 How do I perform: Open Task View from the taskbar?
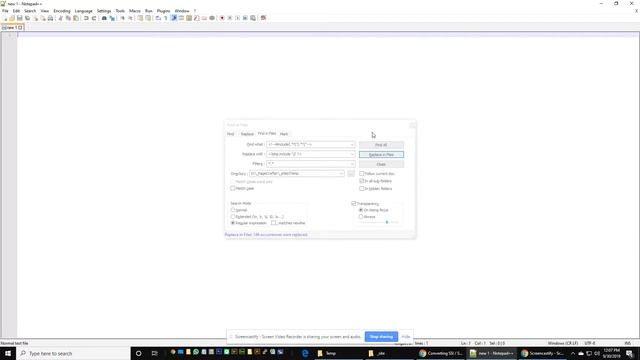(x=154, y=353)
